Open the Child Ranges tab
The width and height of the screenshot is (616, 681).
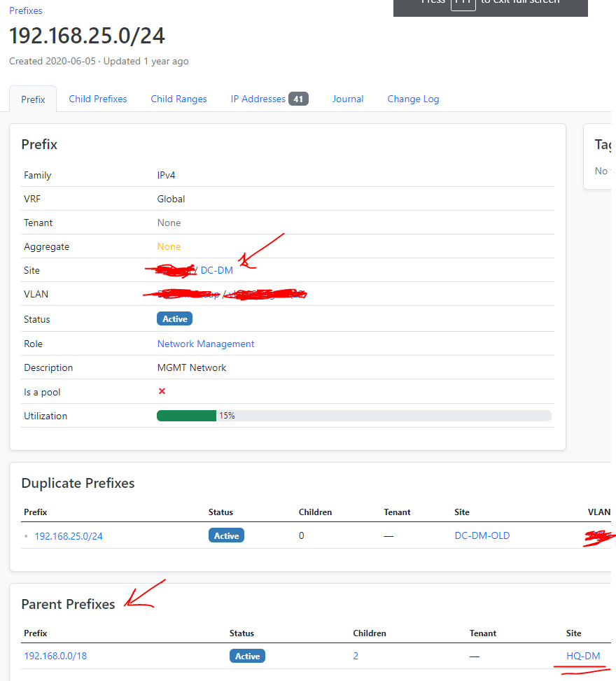tap(178, 99)
